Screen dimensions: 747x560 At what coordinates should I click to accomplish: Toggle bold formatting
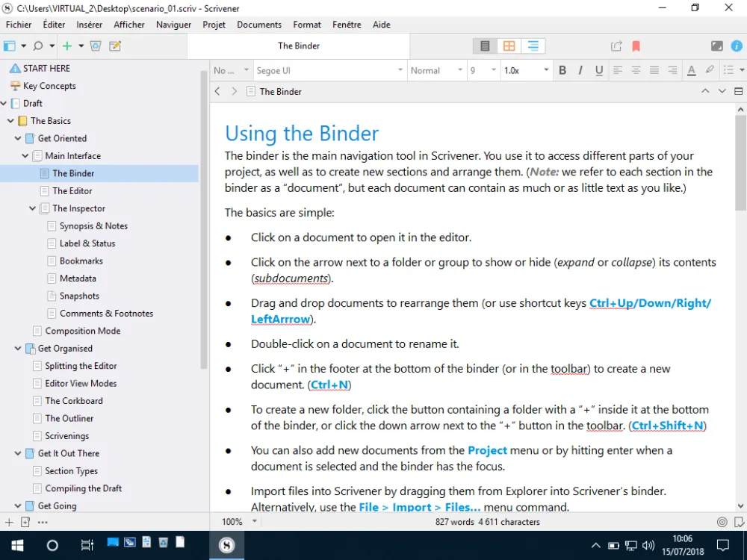tap(562, 70)
